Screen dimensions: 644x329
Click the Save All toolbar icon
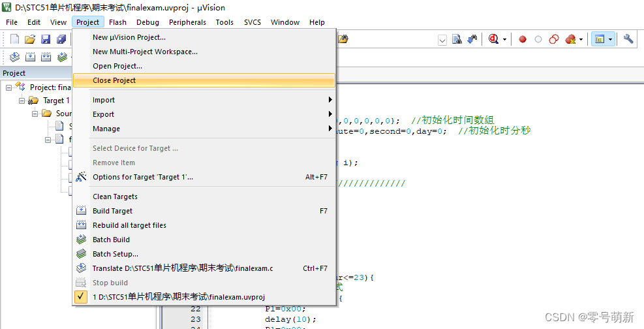point(61,39)
